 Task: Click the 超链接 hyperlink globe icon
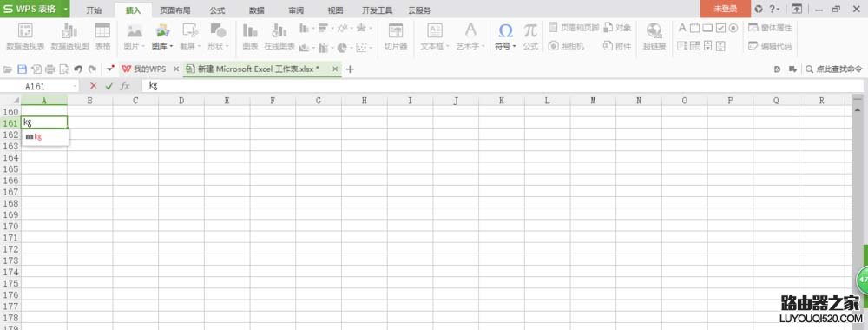[654, 30]
